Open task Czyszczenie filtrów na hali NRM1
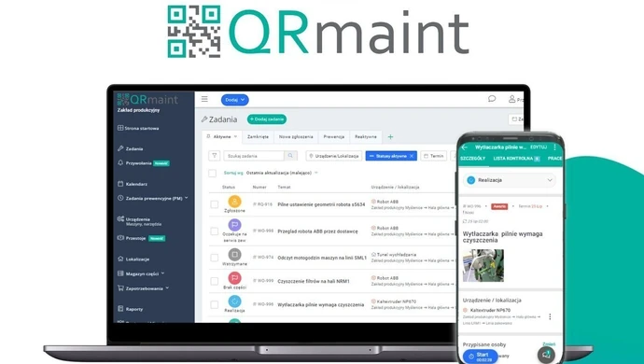This screenshot has height=364, width=644. (x=314, y=281)
